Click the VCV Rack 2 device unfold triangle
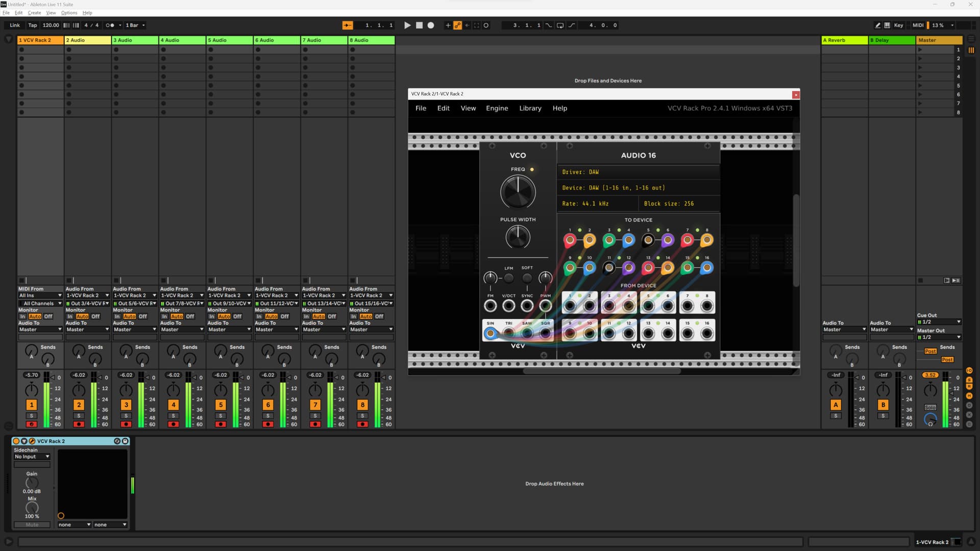Screen dimensions: 980x551 (24, 441)
